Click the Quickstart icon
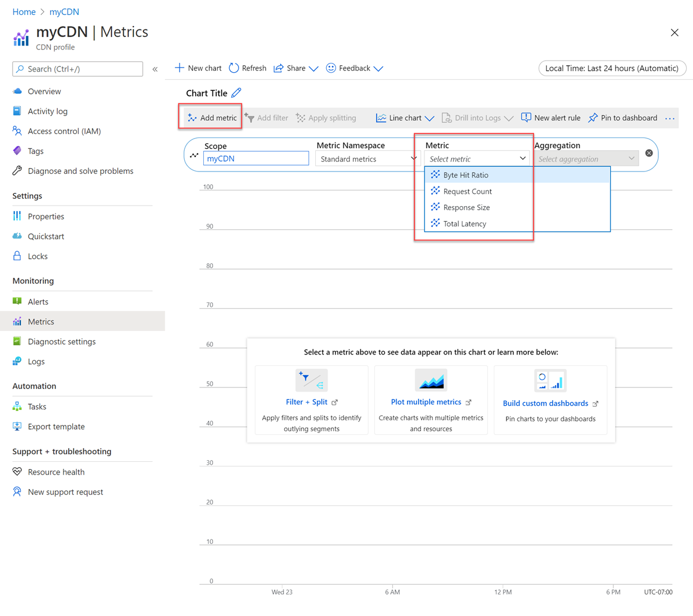 pos(17,236)
